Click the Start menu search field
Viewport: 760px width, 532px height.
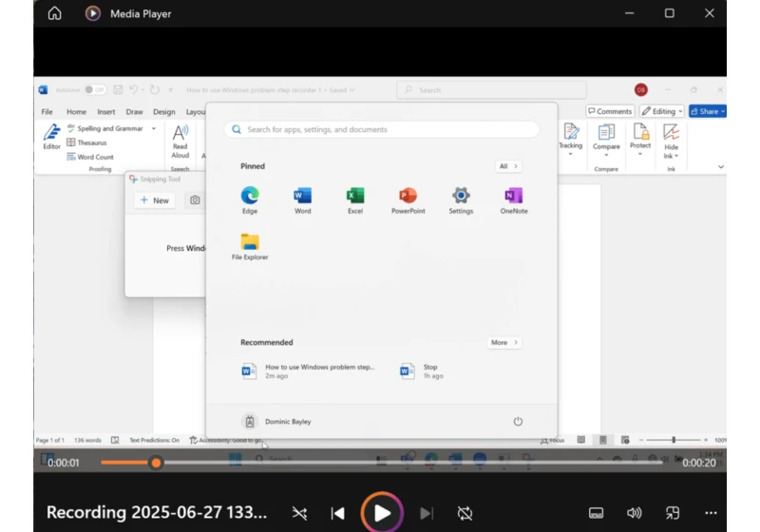click(x=382, y=129)
